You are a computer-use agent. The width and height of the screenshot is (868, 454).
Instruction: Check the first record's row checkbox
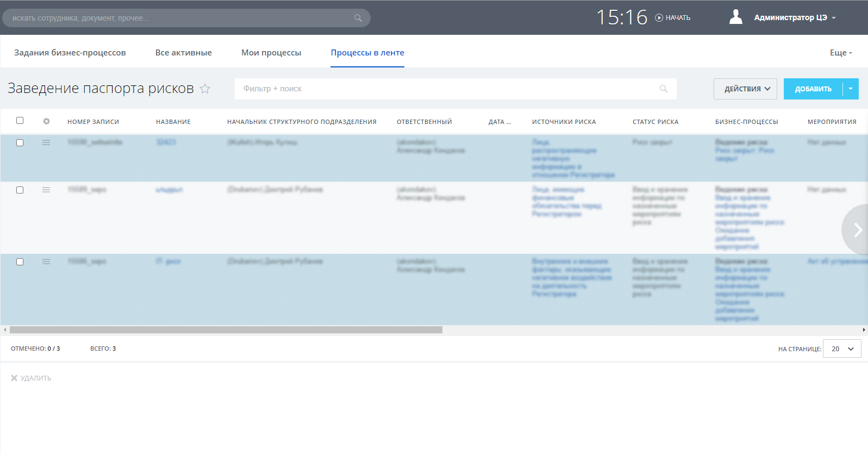pos(20,142)
